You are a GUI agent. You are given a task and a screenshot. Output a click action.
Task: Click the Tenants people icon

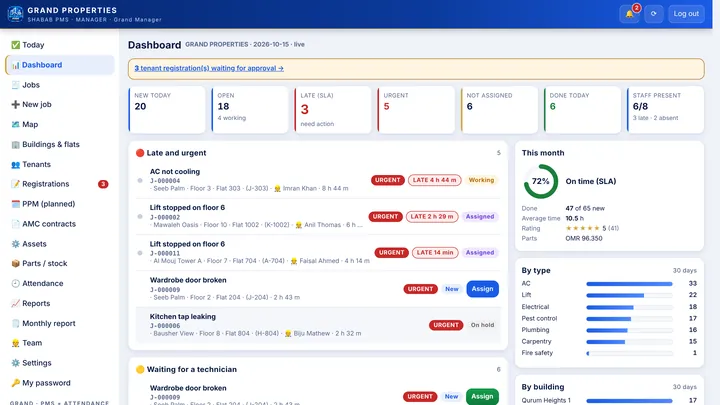coord(16,164)
